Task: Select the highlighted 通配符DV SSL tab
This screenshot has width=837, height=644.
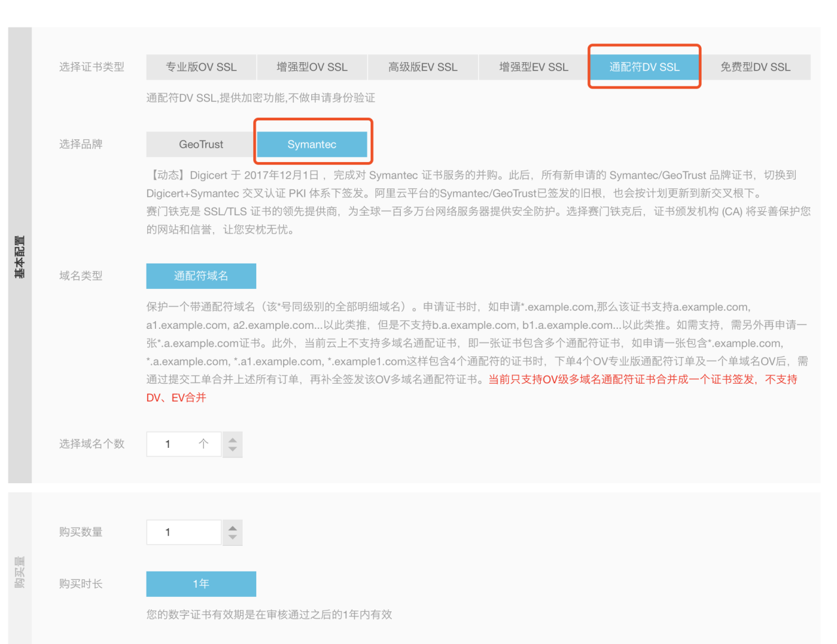Action: click(644, 67)
